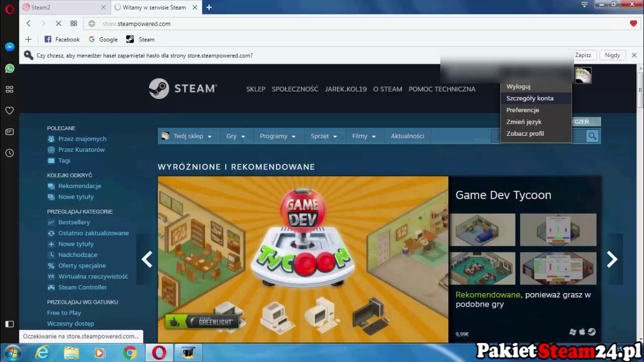Click the Steam store search magnifier icon

(x=592, y=136)
